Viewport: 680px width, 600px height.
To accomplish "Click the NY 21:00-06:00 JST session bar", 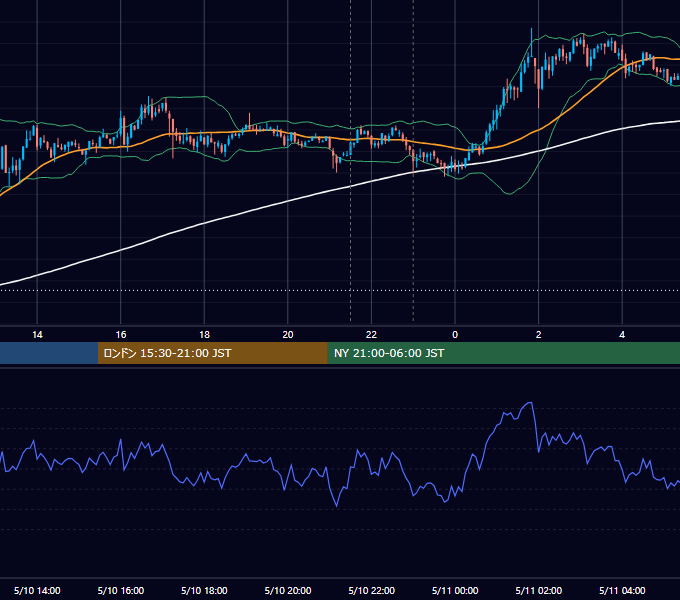I will (x=503, y=353).
